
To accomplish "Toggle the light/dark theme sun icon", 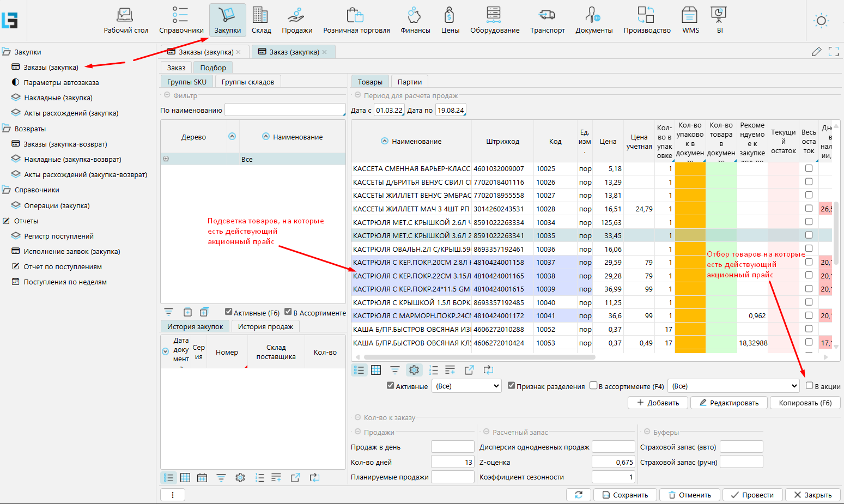I will (x=821, y=21).
